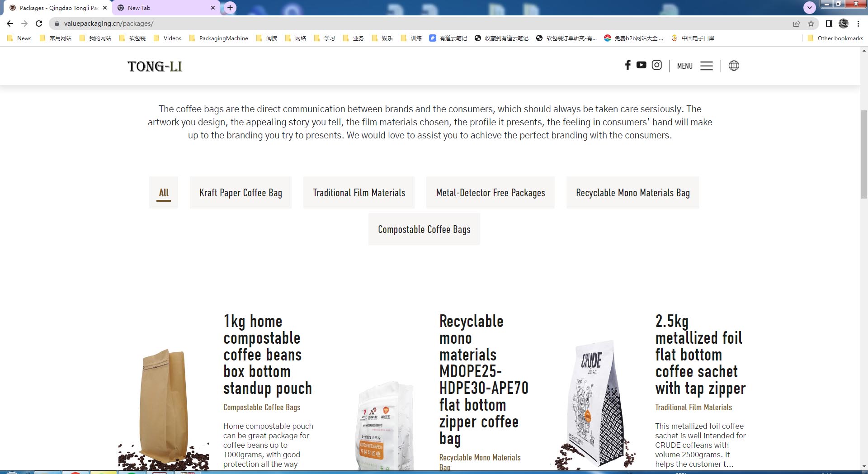The height and width of the screenshot is (474, 868).
Task: Open the 有道云笔记 bookmark
Action: [448, 38]
